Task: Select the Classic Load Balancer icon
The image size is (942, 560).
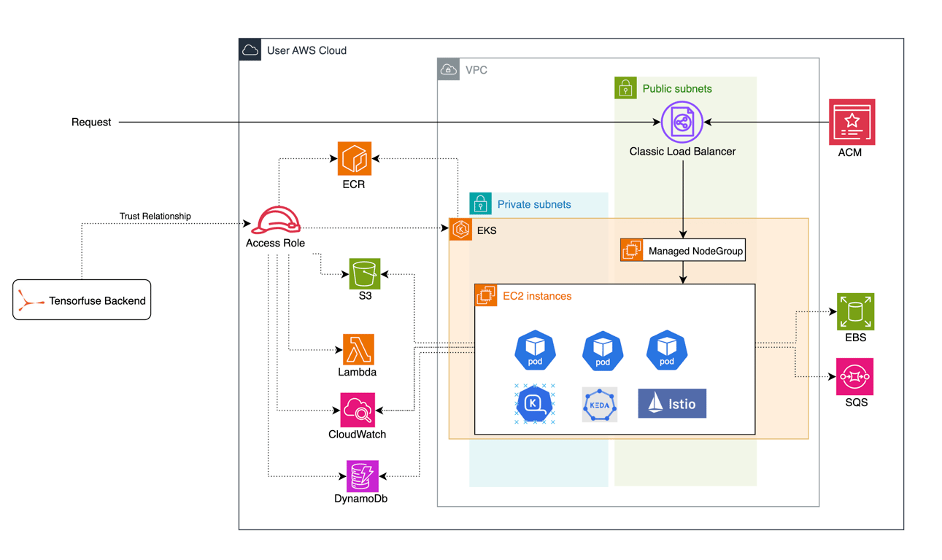Action: [682, 122]
